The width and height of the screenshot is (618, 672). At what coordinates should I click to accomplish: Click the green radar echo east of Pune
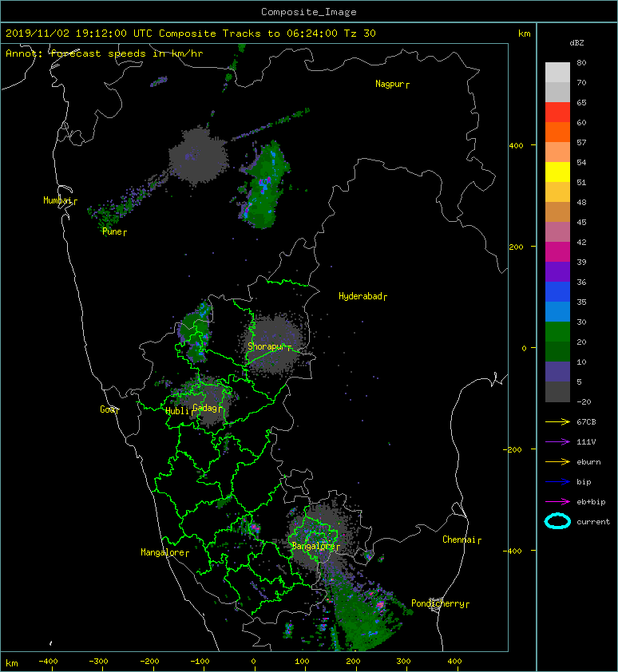pos(265,185)
